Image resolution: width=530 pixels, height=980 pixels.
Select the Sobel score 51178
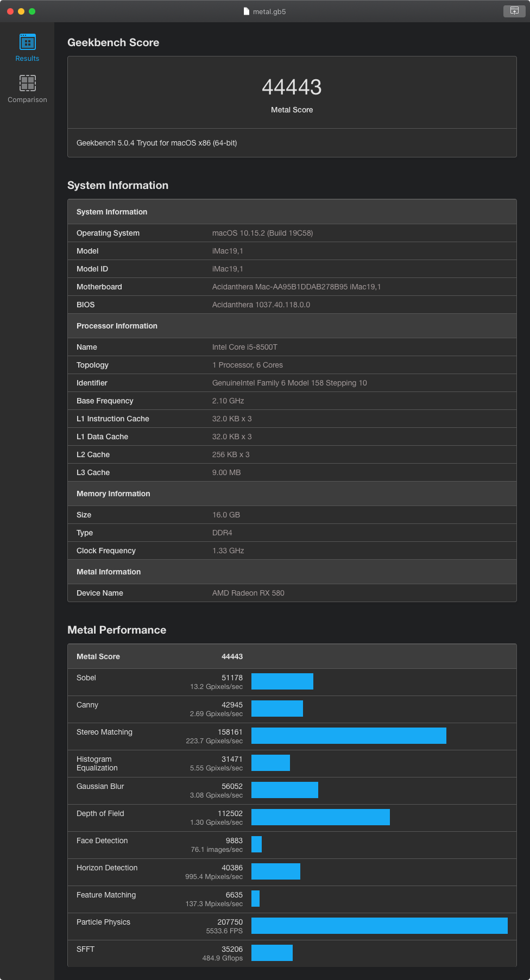(x=232, y=678)
